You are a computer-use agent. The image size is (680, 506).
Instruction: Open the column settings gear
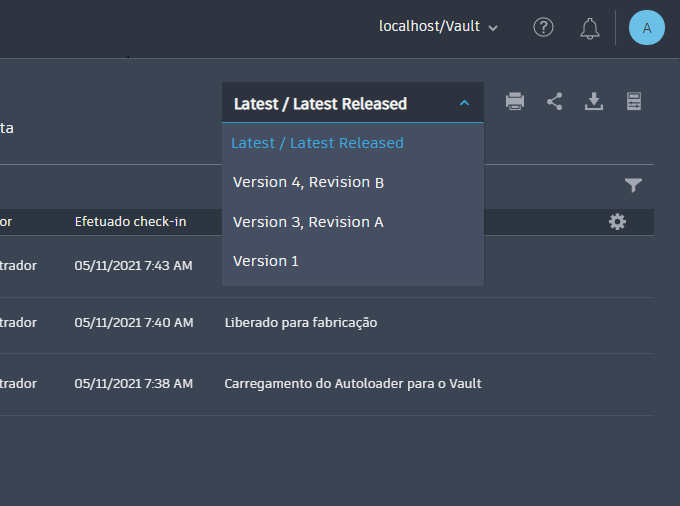click(617, 222)
